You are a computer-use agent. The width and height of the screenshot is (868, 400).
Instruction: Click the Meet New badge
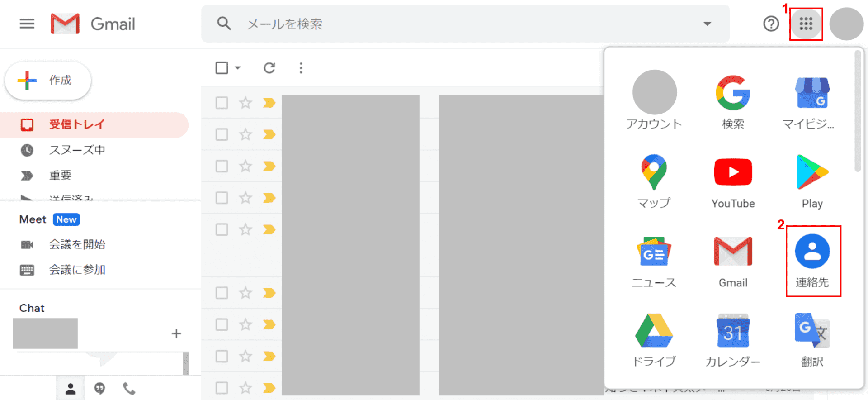pyautogui.click(x=66, y=219)
